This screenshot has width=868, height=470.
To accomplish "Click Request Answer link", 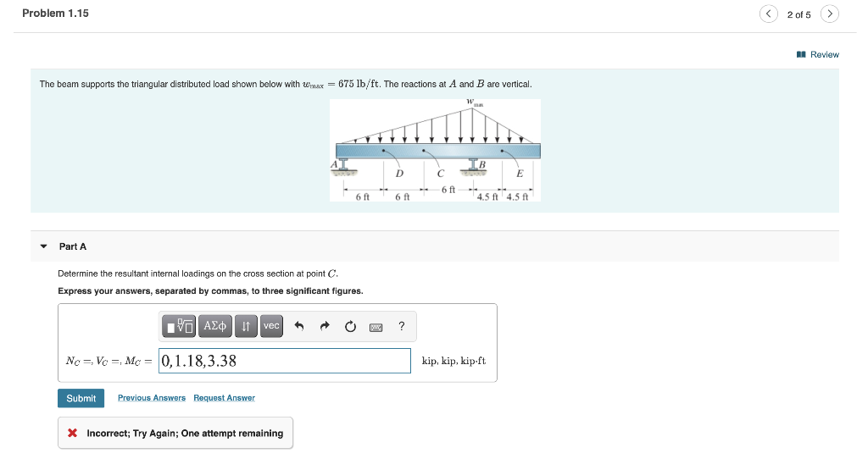I will tap(224, 397).
